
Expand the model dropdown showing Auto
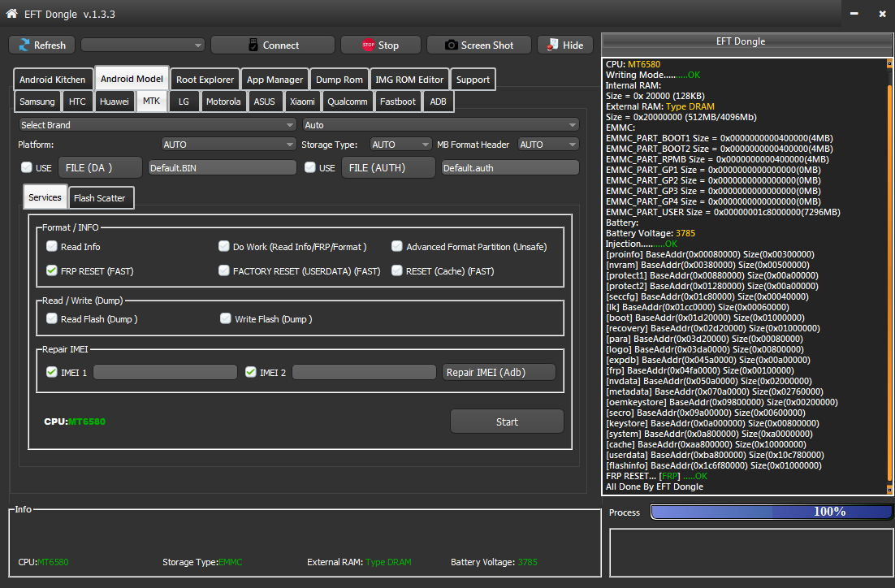(441, 124)
